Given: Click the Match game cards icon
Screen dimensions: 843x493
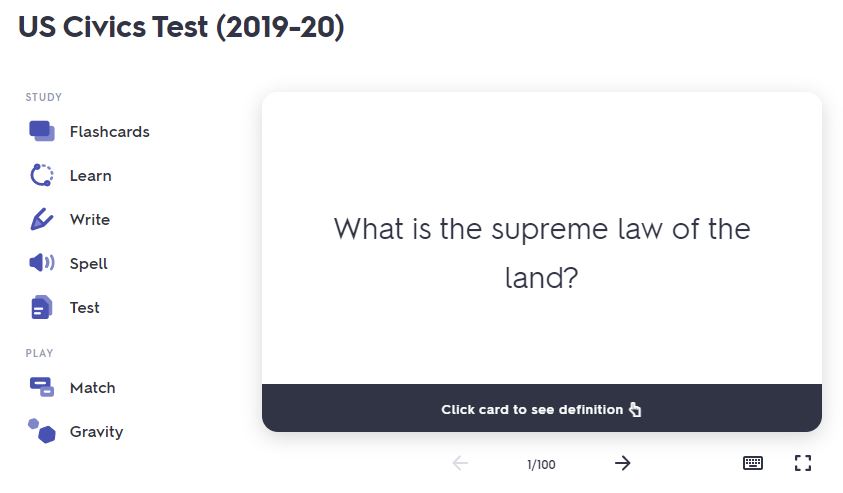Looking at the screenshot, I should [x=42, y=387].
